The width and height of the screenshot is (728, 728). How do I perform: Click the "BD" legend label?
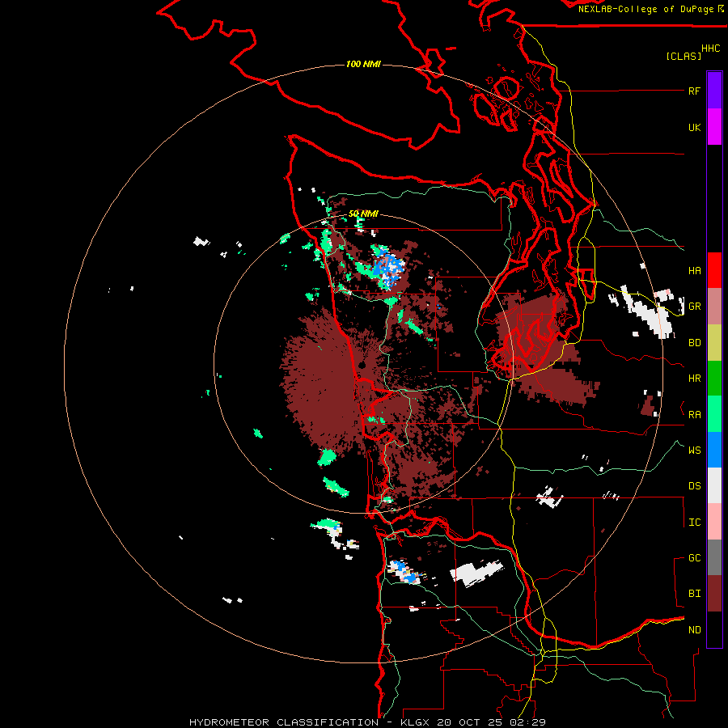[x=694, y=343]
